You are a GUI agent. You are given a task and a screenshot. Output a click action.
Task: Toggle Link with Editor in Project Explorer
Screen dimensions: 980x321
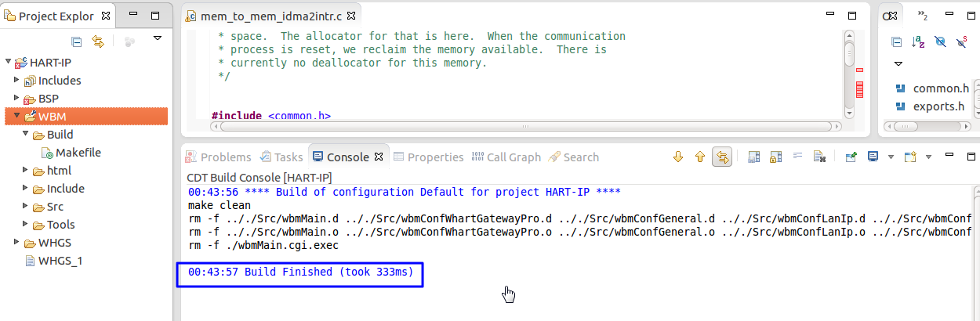(98, 41)
